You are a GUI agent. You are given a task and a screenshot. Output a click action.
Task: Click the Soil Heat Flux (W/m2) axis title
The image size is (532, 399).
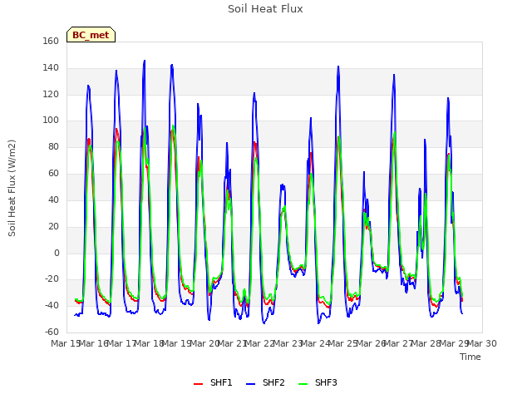click(12, 188)
